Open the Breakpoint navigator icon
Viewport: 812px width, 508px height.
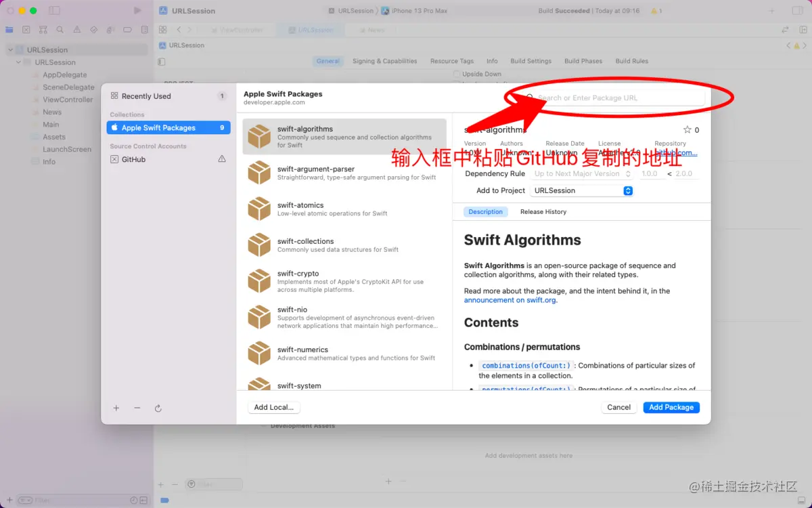(128, 30)
